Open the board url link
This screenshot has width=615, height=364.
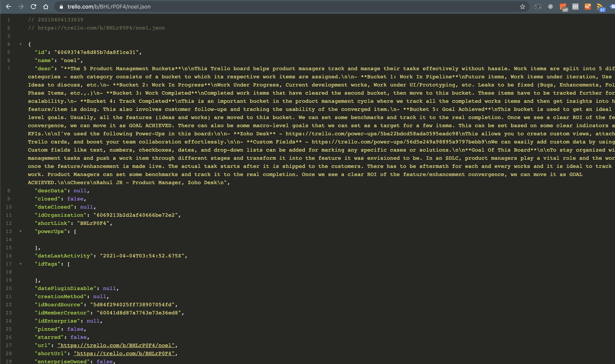(x=116, y=345)
